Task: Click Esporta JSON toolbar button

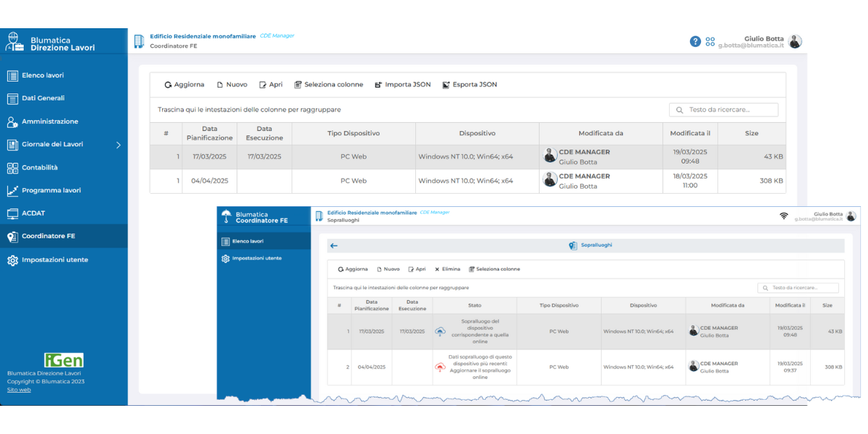Action: 469,85
